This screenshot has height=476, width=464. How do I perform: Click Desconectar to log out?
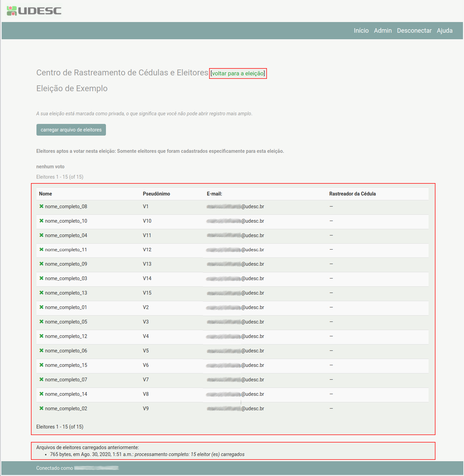tap(414, 31)
